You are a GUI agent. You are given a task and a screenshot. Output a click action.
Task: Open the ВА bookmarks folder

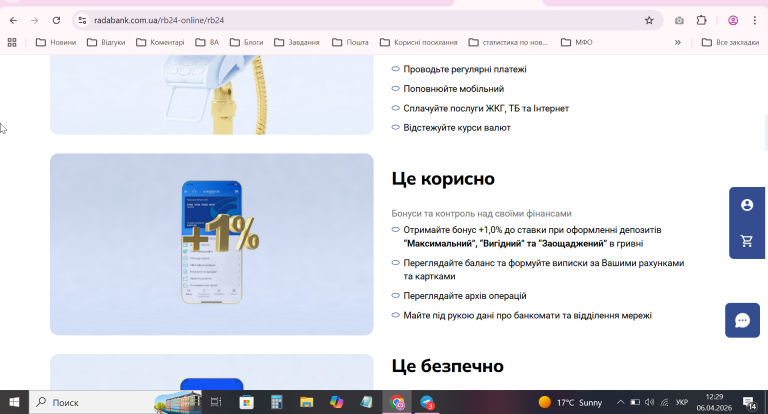click(x=207, y=43)
